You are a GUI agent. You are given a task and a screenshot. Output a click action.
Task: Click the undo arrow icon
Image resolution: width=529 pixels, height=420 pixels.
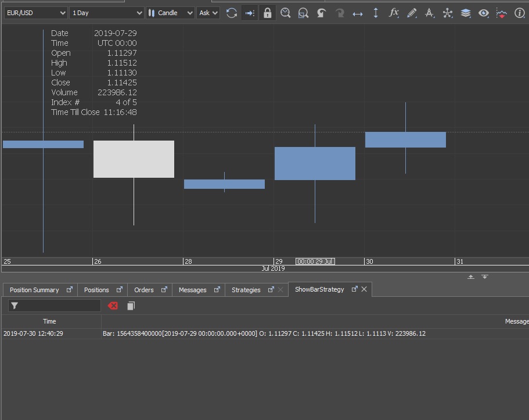(x=321, y=13)
